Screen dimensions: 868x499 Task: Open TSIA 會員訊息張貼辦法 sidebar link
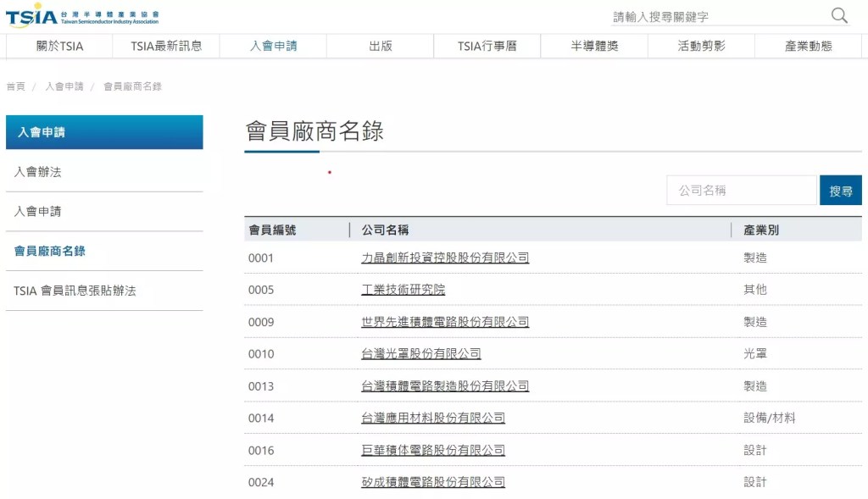75,291
